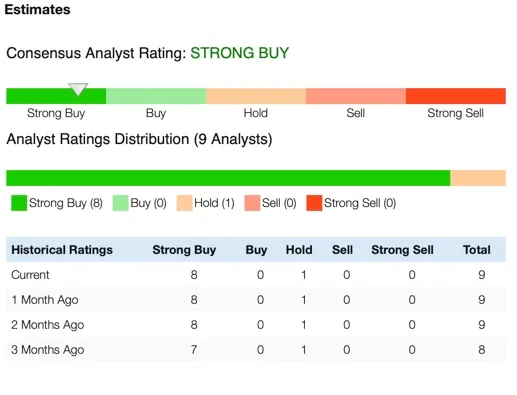Click the Total column header
Screen dimensions: 517x395
[477, 250]
